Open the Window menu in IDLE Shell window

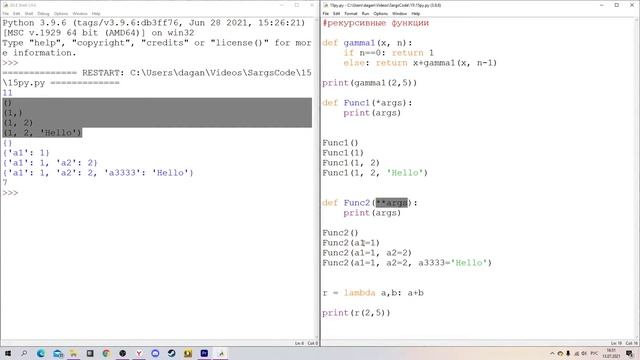tap(80, 13)
